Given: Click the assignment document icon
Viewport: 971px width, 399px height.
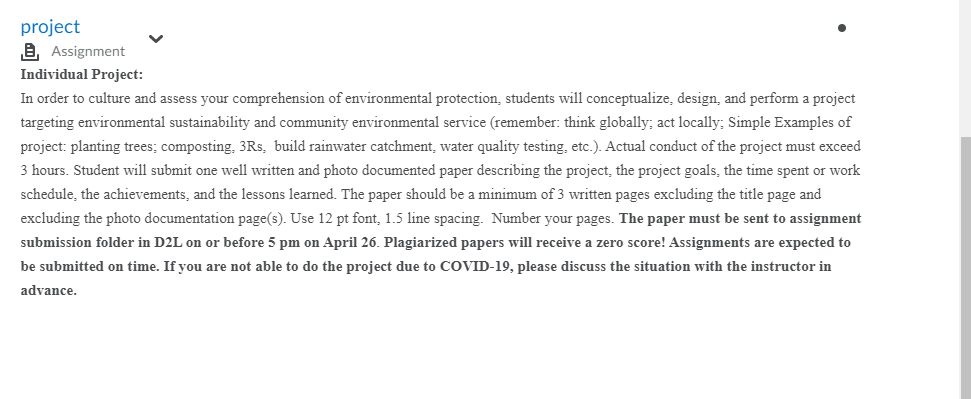Looking at the screenshot, I should [x=30, y=51].
